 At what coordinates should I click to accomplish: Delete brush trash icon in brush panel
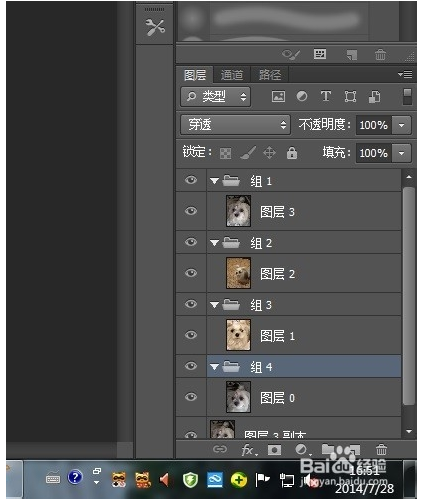pyautogui.click(x=380, y=55)
